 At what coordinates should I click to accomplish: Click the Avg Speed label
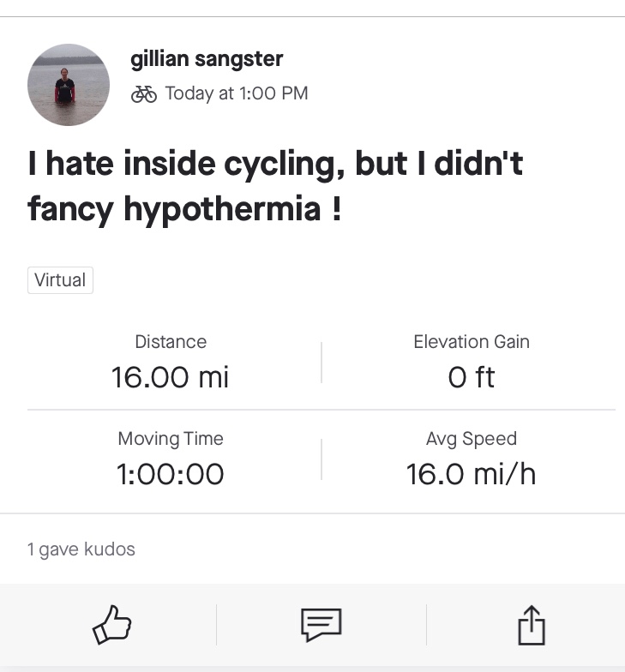pos(472,439)
